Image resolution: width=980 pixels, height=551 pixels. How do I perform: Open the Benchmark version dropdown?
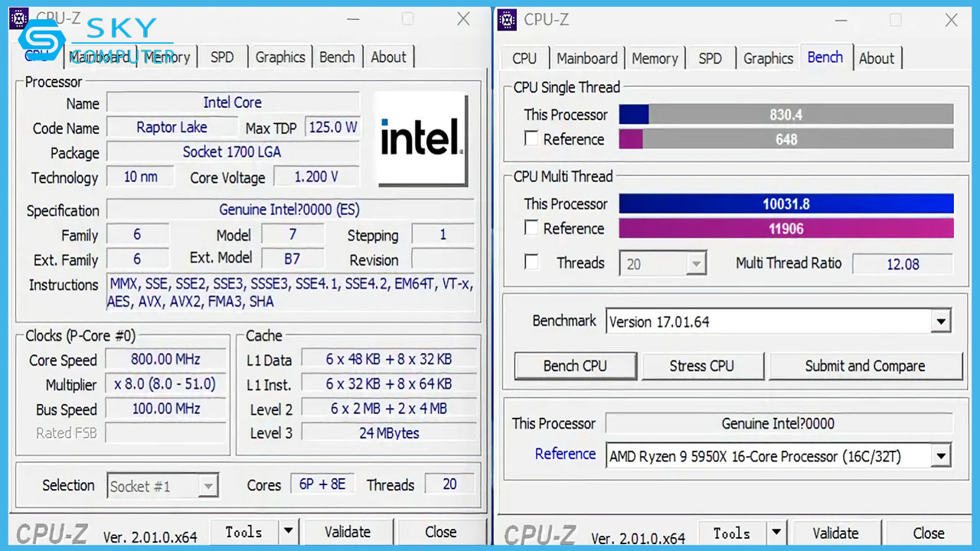[942, 321]
